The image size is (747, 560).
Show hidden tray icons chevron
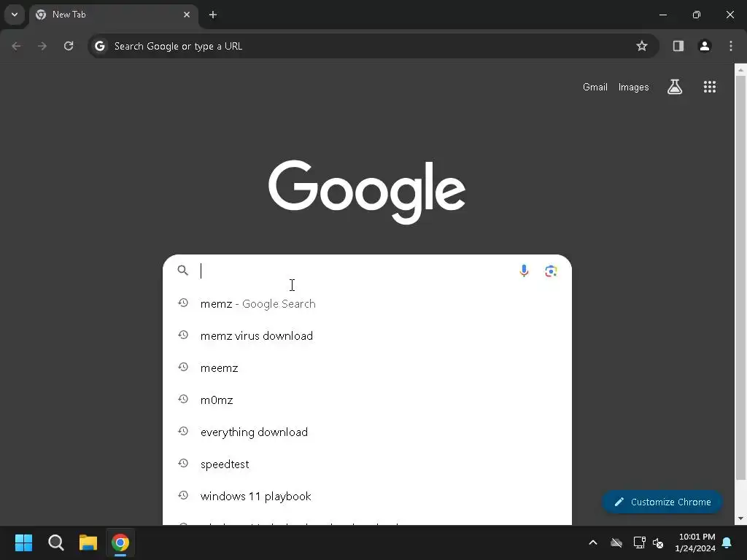tap(593, 542)
